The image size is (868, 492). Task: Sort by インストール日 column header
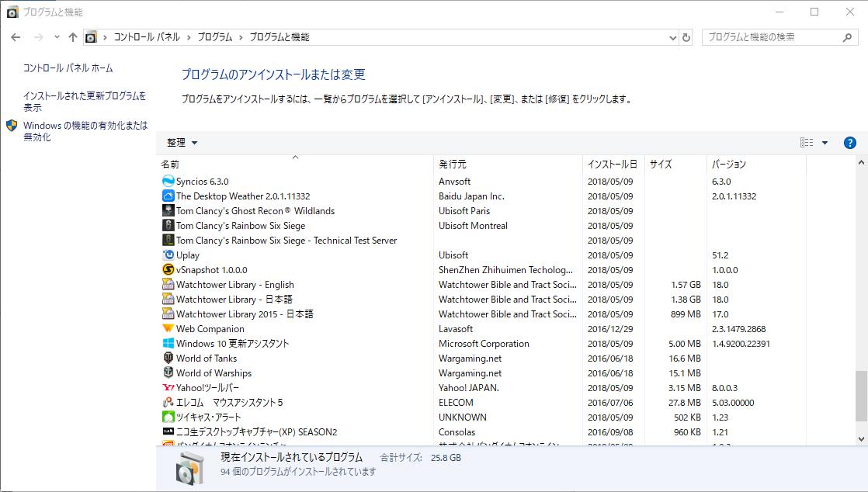[613, 164]
